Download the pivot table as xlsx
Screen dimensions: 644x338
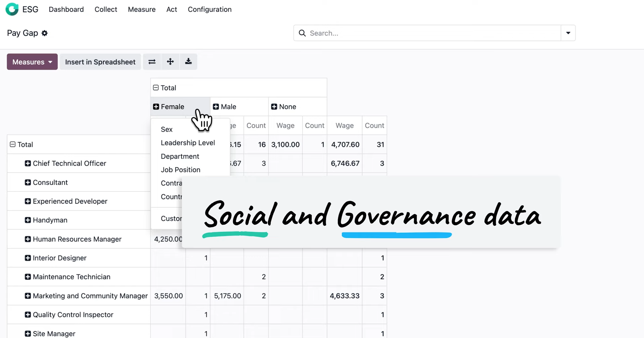pos(189,62)
